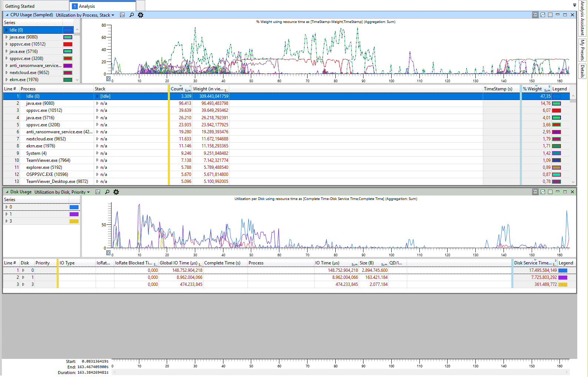Collapse the Disk Usage panel

[x=7, y=192]
